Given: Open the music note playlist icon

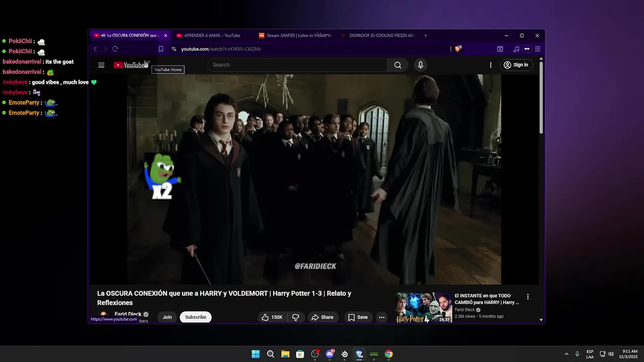Looking at the screenshot, I should [516, 49].
